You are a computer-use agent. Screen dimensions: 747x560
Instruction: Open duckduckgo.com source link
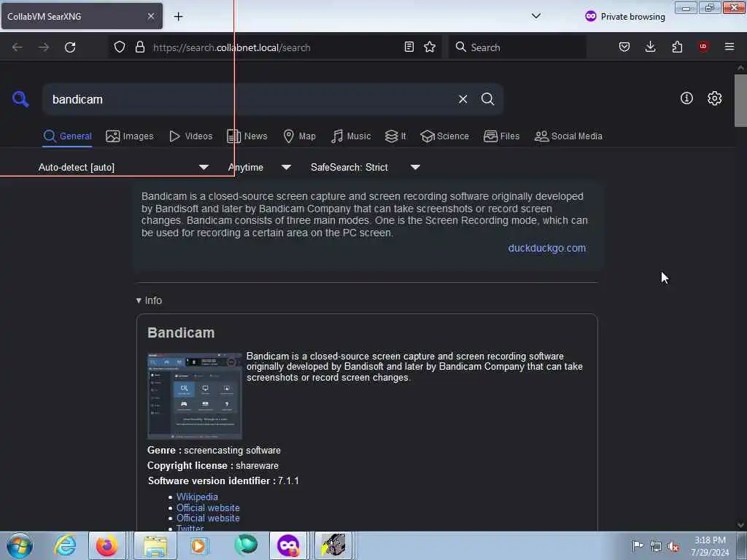(547, 248)
